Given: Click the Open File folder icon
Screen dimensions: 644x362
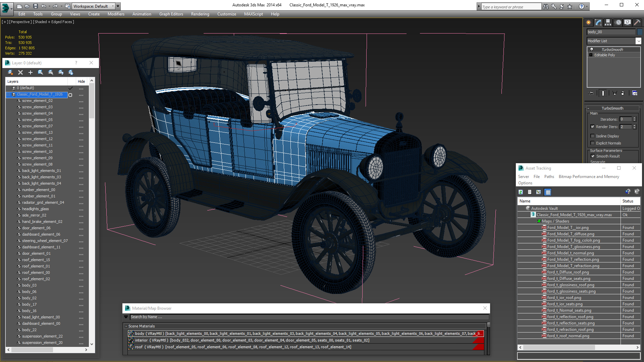Looking at the screenshot, I should point(27,6).
